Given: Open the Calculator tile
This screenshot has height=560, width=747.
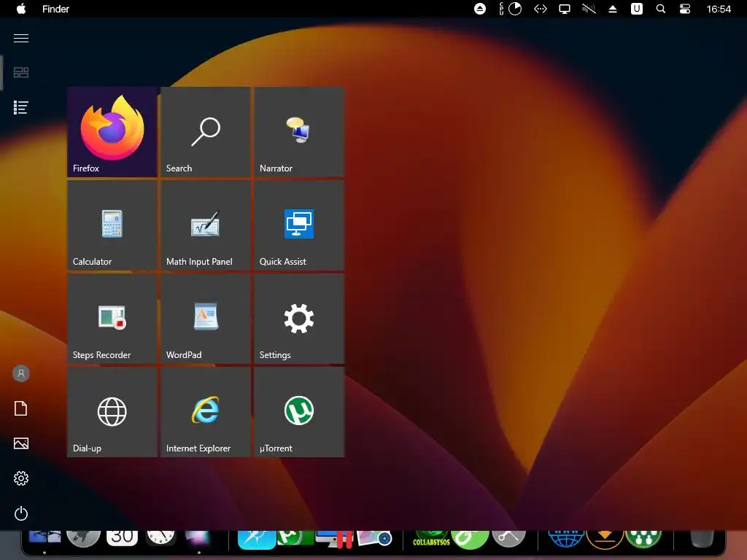Looking at the screenshot, I should point(112,225).
